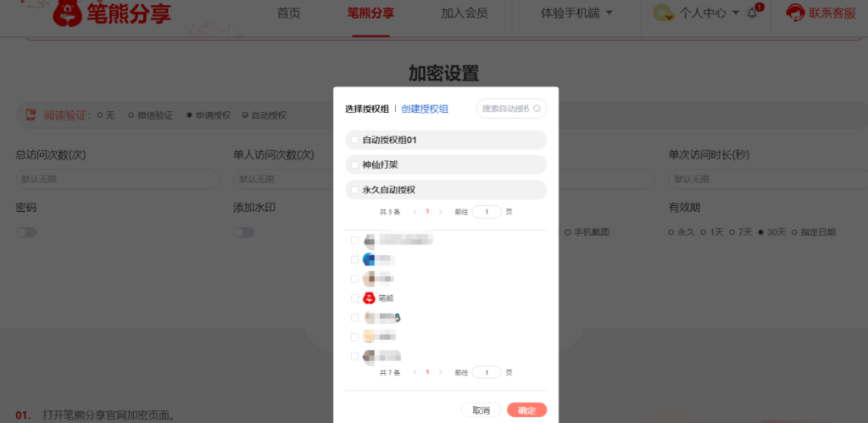Viewport: 868px width, 423px height.
Task: Click the customer service headset icon
Action: coord(795,13)
